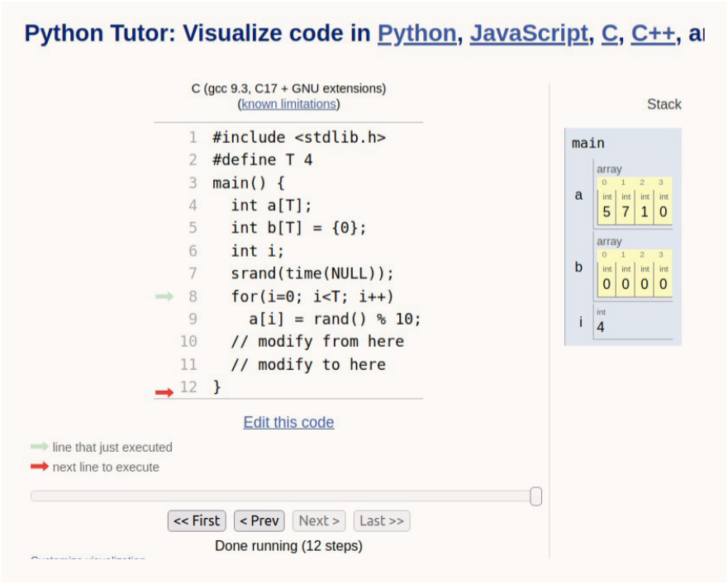This screenshot has width=728, height=584.
Task: Click the variable name 'i' in the stack
Action: click(580, 321)
